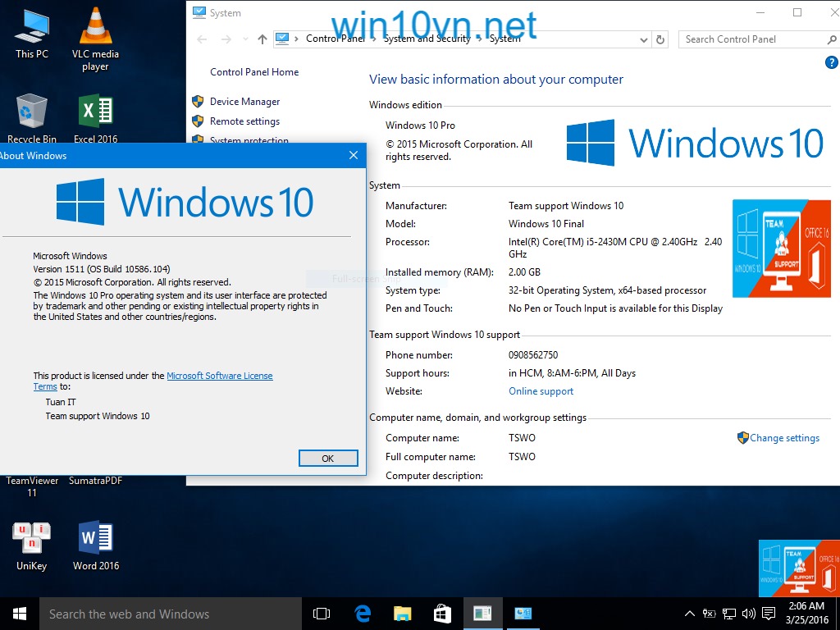This screenshot has height=630, width=840.
Task: Select the 2.00 GB installed memory value
Action: (x=524, y=272)
